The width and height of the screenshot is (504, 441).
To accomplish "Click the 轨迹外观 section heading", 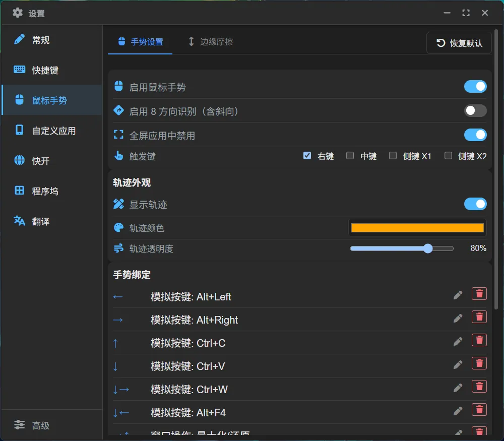I will [132, 182].
